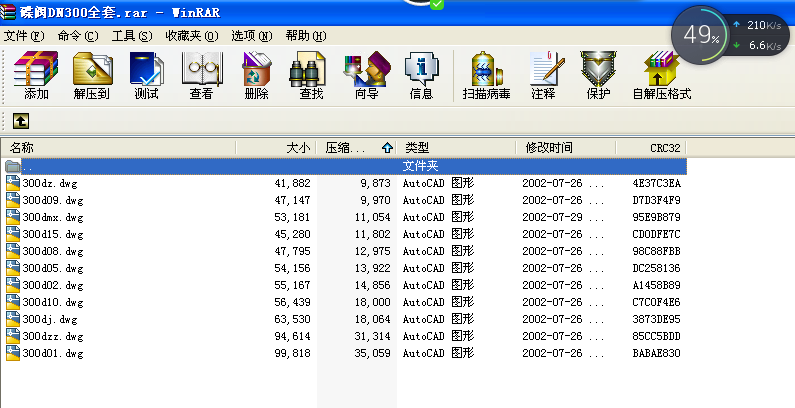Click the size value 99,818
The height and width of the screenshot is (408, 795).
coord(293,353)
